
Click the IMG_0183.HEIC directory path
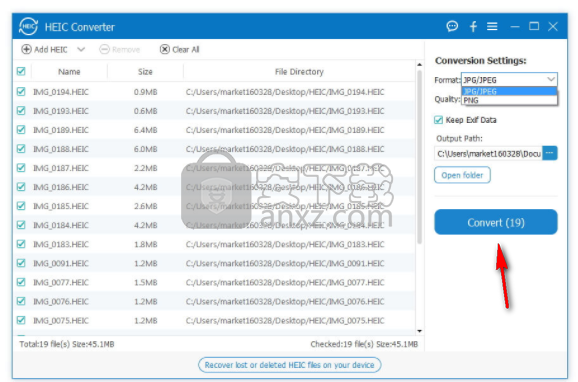[x=285, y=244]
